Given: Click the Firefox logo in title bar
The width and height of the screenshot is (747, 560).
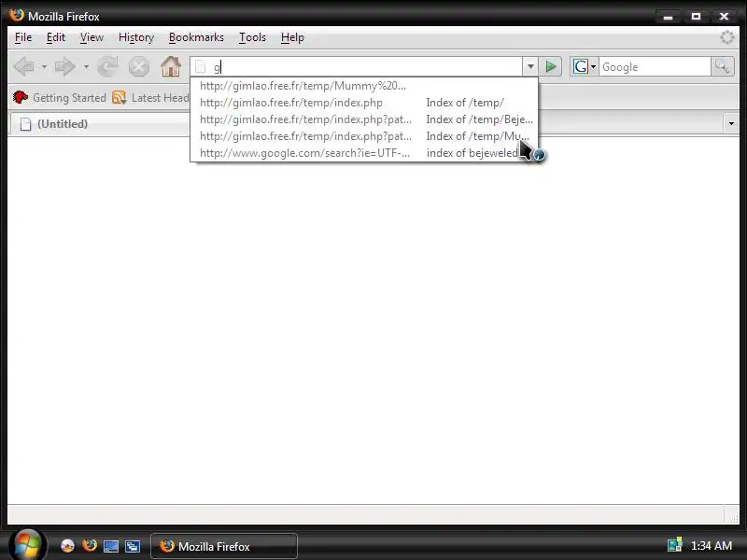Looking at the screenshot, I should tap(17, 16).
